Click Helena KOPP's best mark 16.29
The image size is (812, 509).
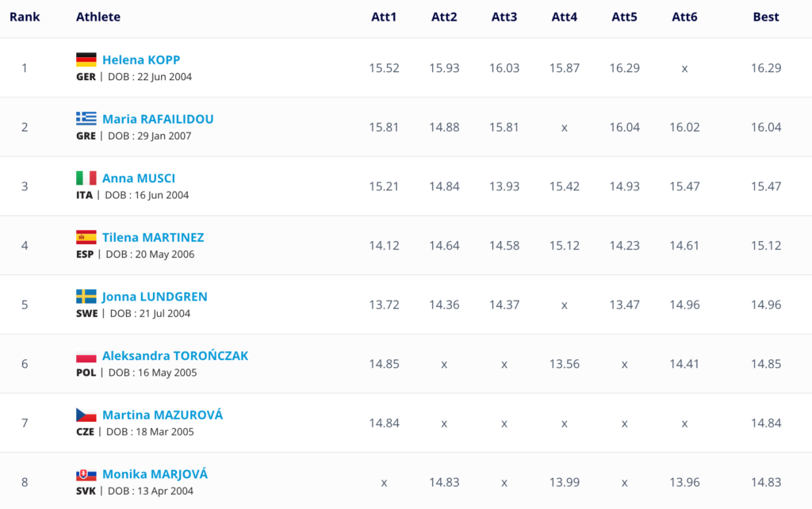[x=766, y=68]
